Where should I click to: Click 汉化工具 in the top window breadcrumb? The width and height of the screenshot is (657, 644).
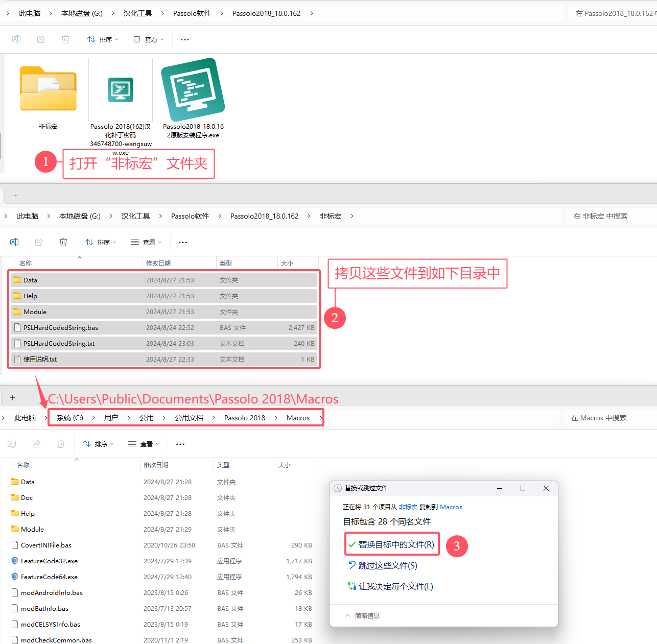click(x=138, y=13)
